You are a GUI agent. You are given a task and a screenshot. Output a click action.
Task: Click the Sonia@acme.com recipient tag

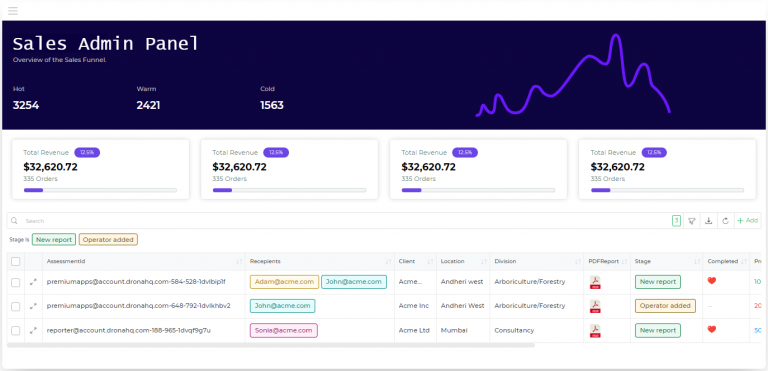coord(284,330)
